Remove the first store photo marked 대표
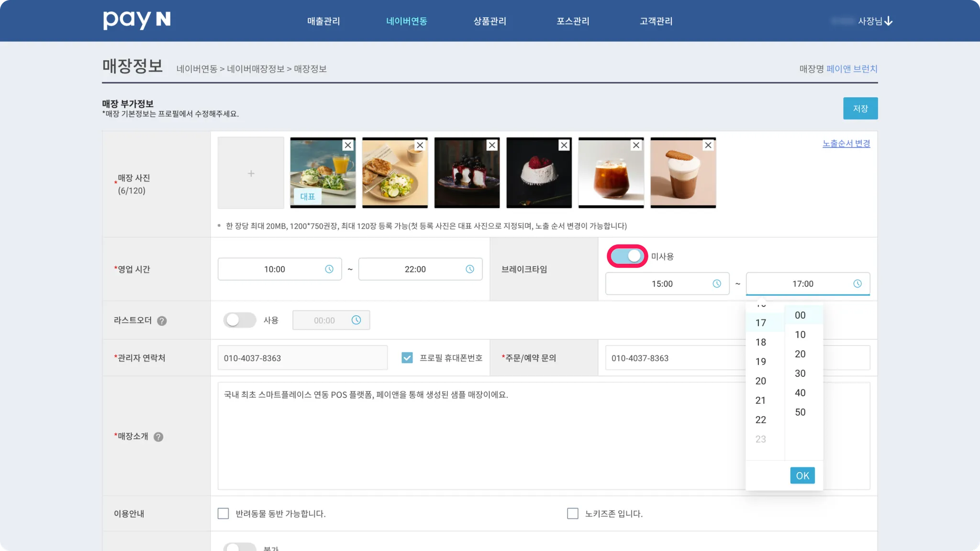 coord(348,145)
